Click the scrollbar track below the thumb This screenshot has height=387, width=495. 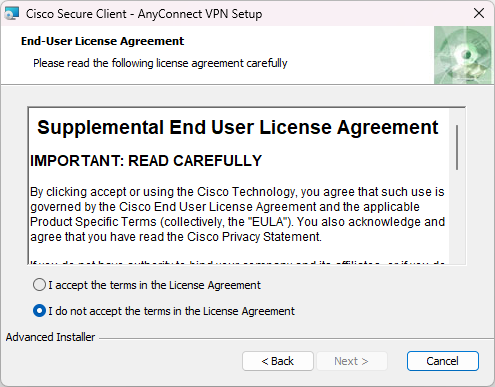tap(457, 217)
